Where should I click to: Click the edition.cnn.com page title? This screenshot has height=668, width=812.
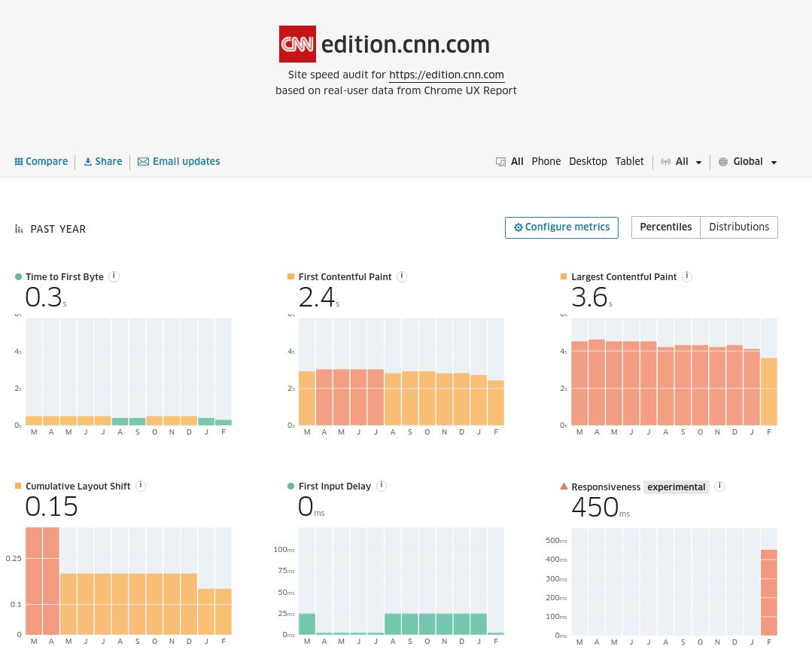pyautogui.click(x=406, y=44)
